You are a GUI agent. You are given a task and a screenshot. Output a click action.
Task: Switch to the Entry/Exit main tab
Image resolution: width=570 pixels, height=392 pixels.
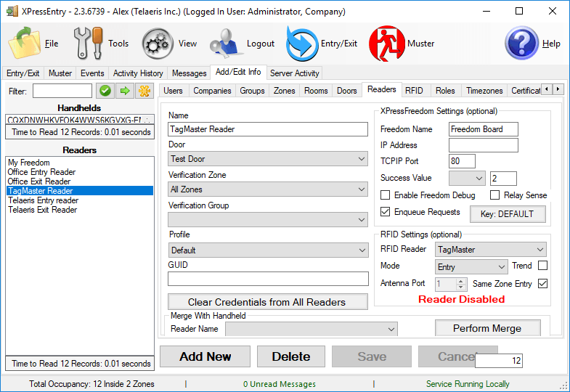(23, 73)
